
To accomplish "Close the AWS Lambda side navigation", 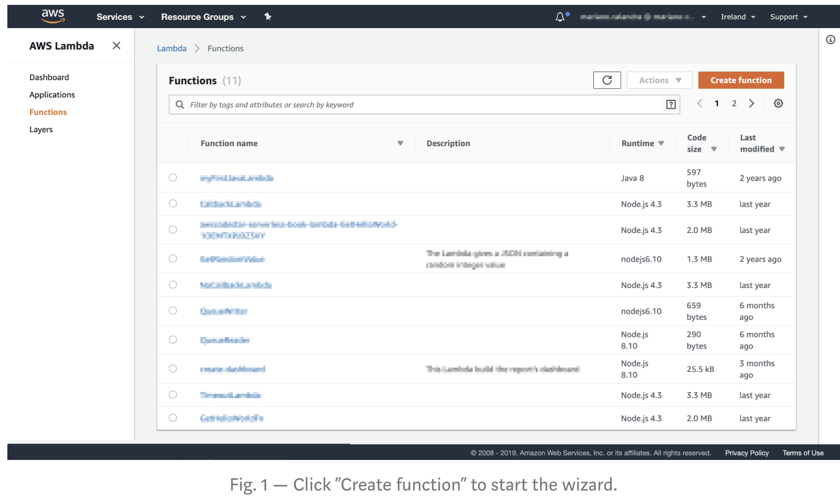I will 116,46.
